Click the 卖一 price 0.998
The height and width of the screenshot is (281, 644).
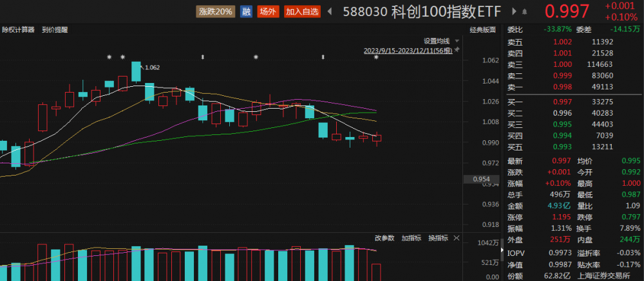coord(562,87)
